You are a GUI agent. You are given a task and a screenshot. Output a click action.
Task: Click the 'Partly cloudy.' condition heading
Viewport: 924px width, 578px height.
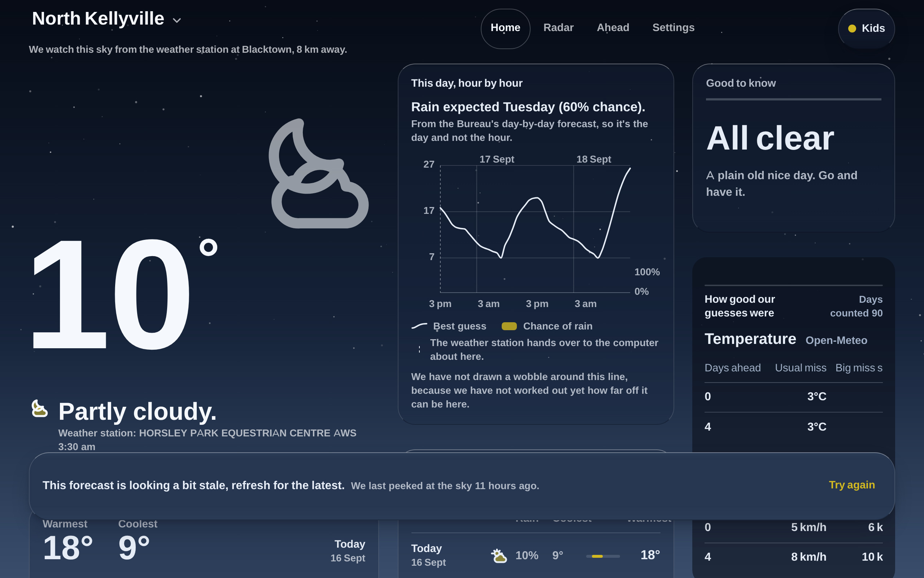pos(138,412)
